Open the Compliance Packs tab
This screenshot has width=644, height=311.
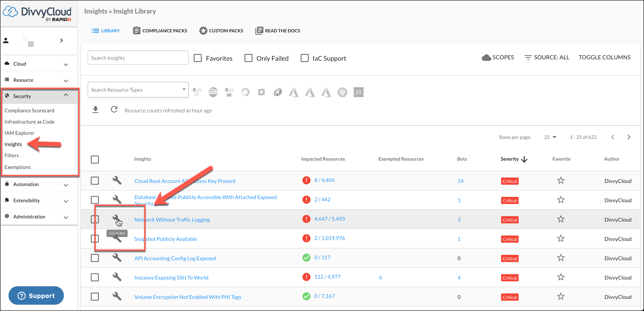pos(160,31)
